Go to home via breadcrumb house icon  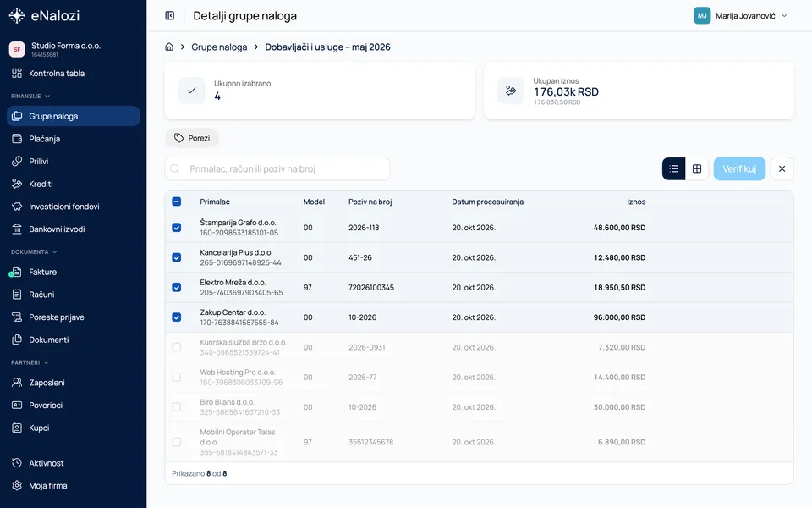(x=169, y=47)
